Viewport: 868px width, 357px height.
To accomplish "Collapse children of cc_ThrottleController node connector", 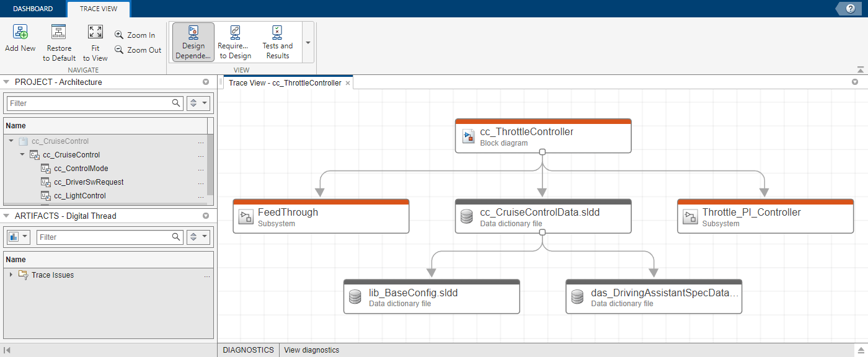I will tap(542, 152).
